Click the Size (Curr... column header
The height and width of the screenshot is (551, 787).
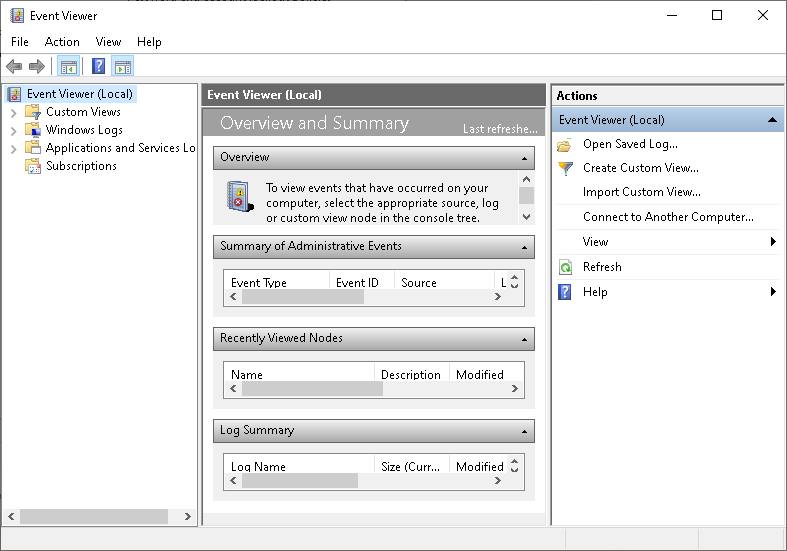[410, 467]
